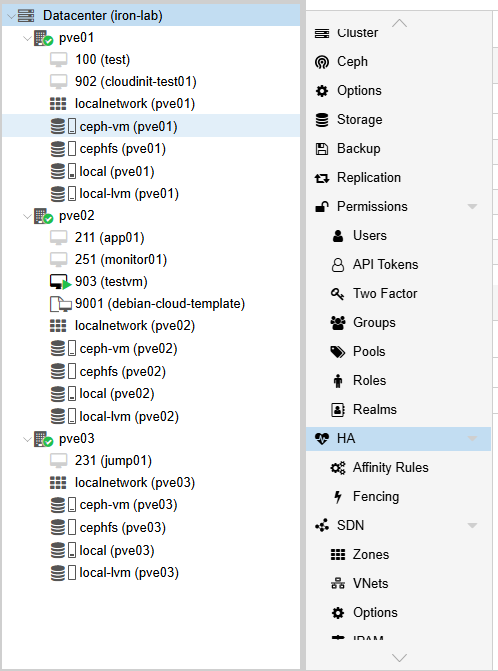Click the menu scroll-up chevron
This screenshot has width=498, height=671.
tap(399, 23)
